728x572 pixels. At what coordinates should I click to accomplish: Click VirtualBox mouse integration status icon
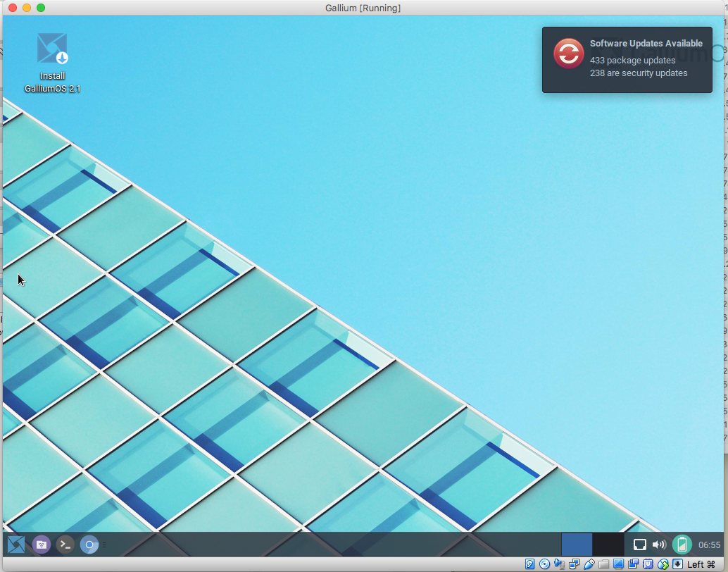tap(663, 564)
